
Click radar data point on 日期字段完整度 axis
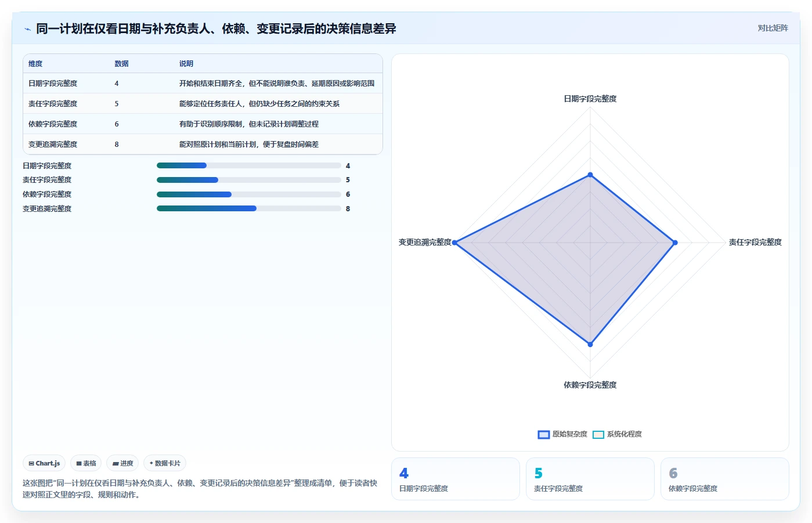click(590, 175)
